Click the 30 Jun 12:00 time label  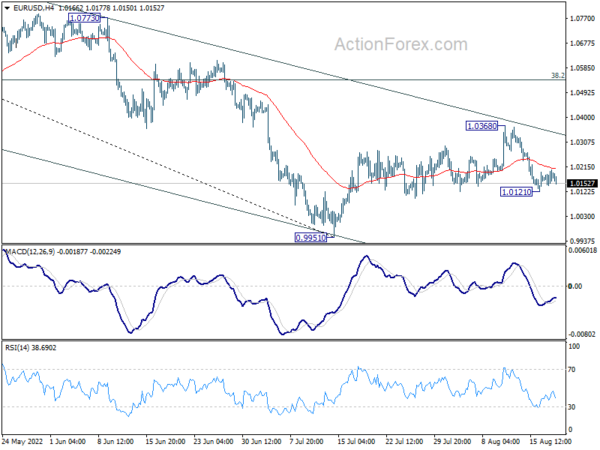tap(261, 442)
